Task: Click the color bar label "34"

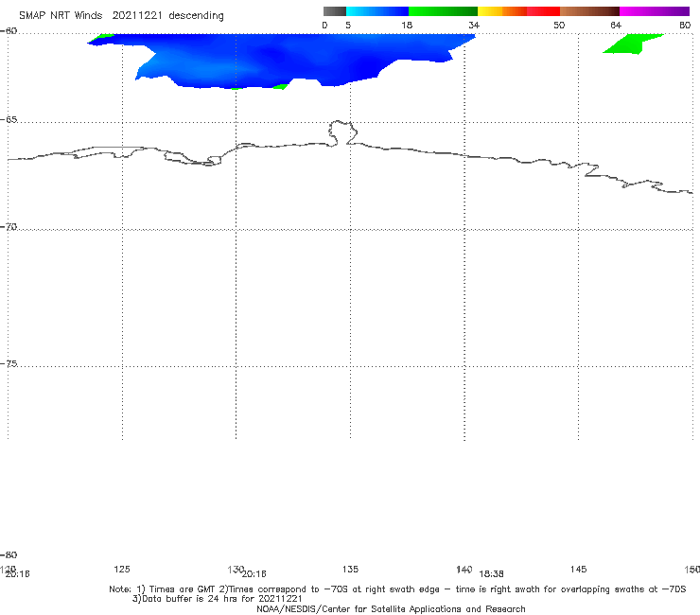Action: click(x=474, y=26)
